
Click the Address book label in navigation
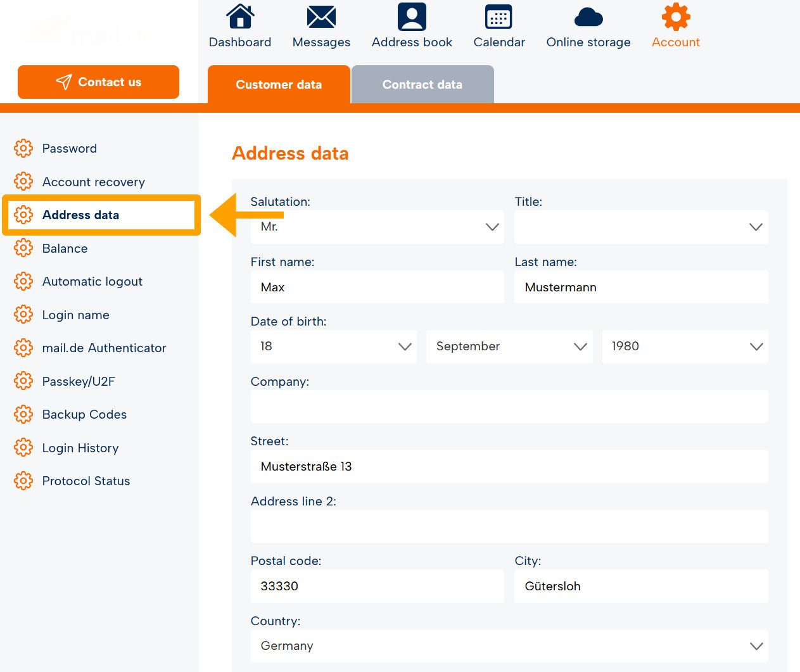[x=412, y=42]
